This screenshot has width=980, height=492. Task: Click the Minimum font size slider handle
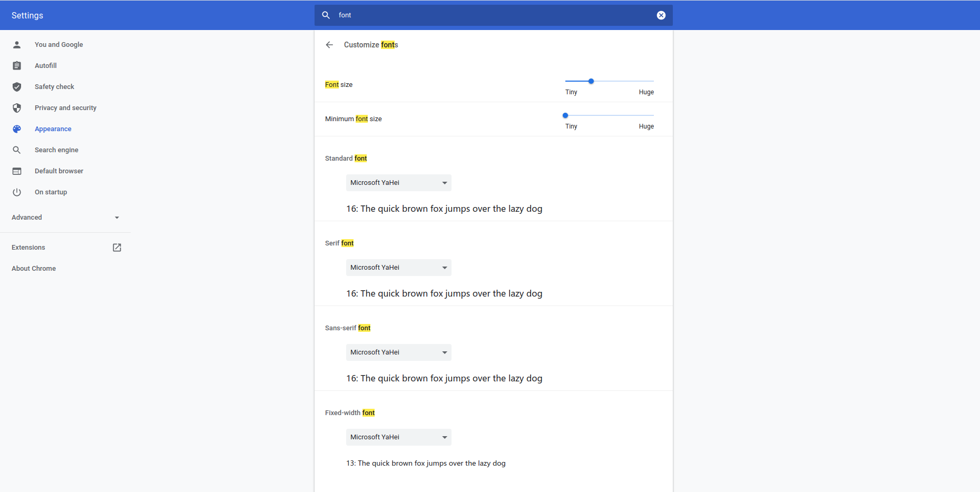click(565, 115)
